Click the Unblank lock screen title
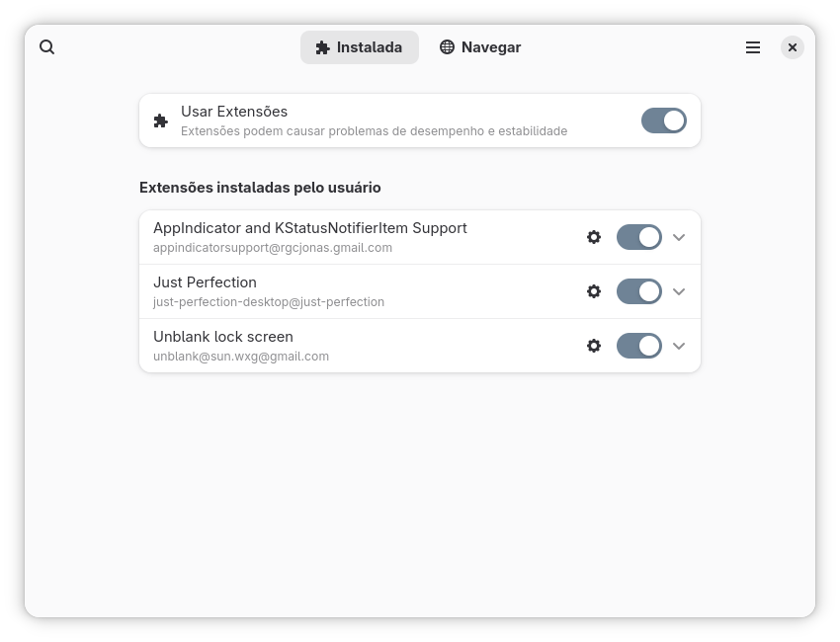Viewport: 840px width, 642px height. [x=223, y=337]
